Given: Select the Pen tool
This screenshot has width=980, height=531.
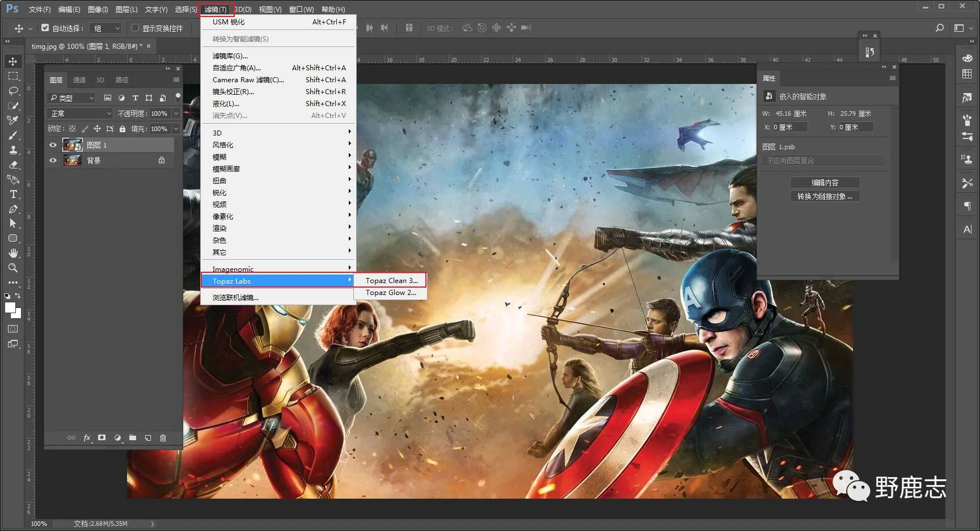Looking at the screenshot, I should pos(13,209).
